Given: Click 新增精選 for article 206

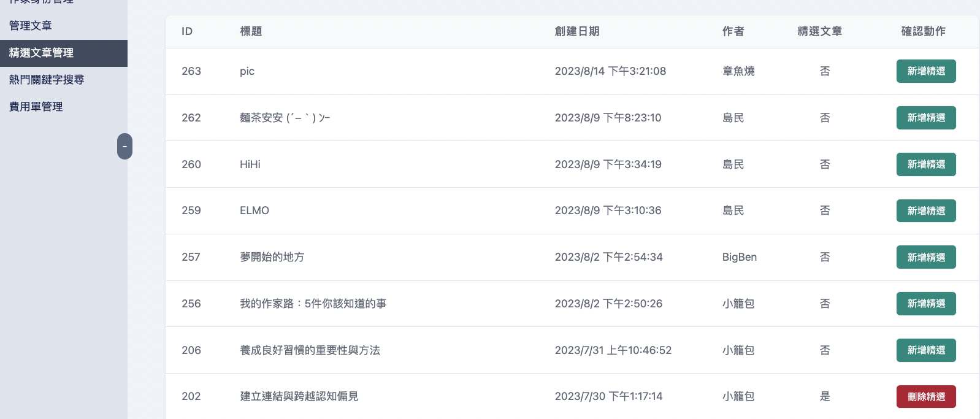Looking at the screenshot, I should coord(925,350).
